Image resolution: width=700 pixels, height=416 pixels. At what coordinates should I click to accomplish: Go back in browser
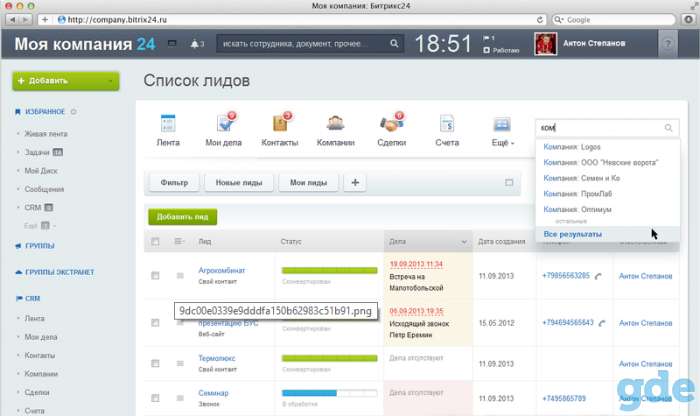[x=12, y=20]
